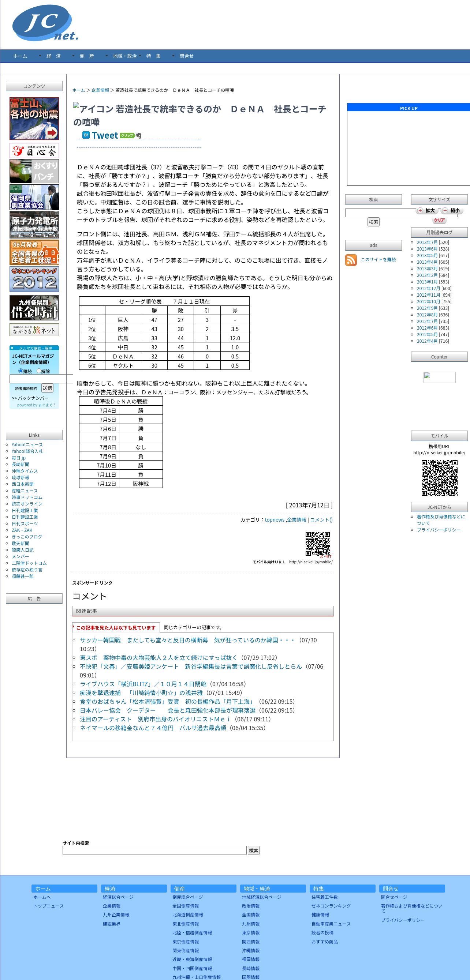This screenshot has width=470, height=980.
Task: Open 原子力発電所 banner
Action: 34,225
